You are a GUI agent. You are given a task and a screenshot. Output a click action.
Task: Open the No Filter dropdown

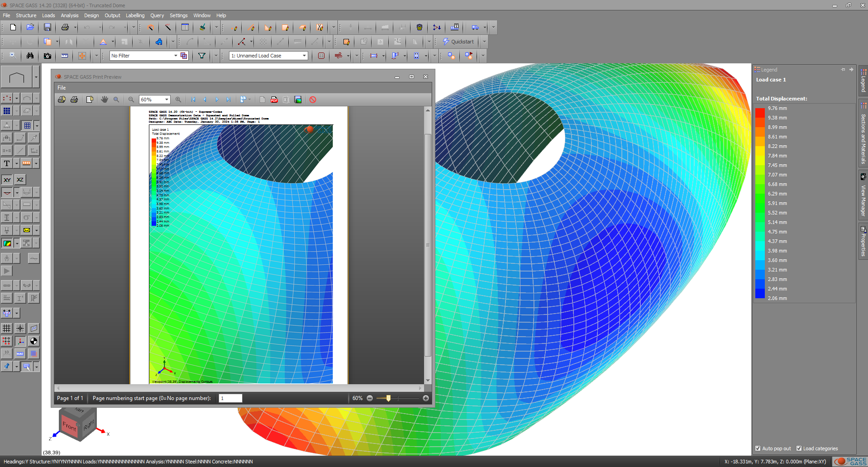click(x=176, y=56)
